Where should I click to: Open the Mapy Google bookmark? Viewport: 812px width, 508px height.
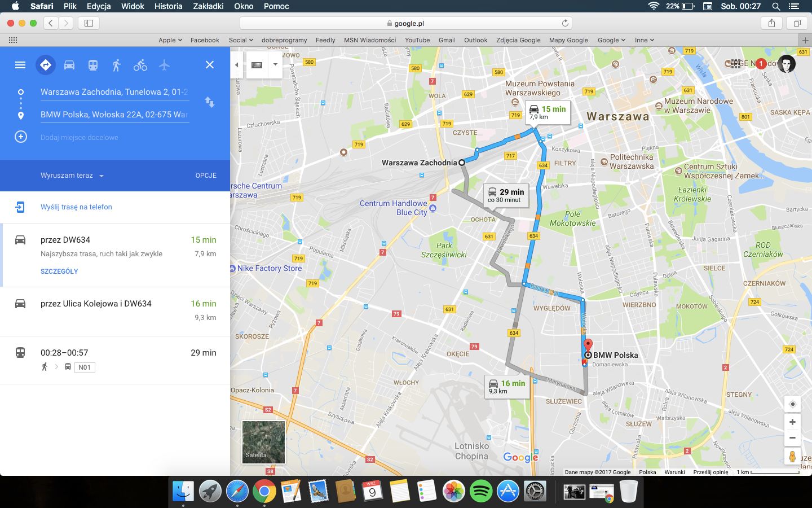(x=568, y=40)
